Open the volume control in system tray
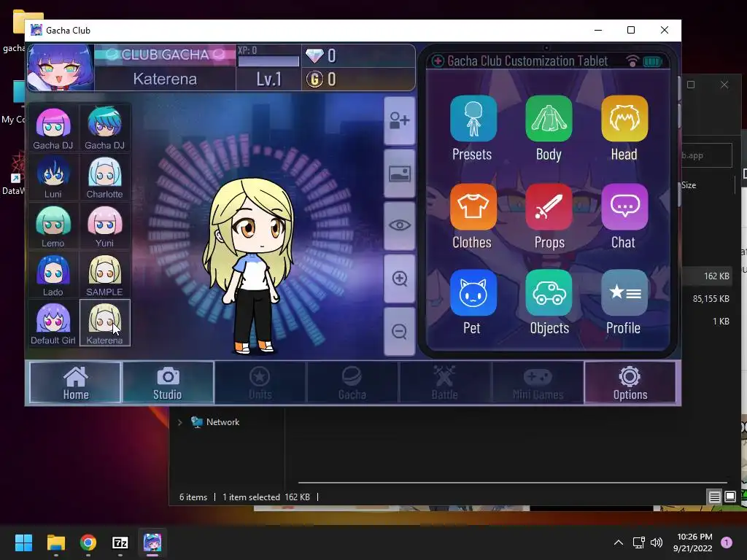This screenshot has width=747, height=560. (657, 542)
